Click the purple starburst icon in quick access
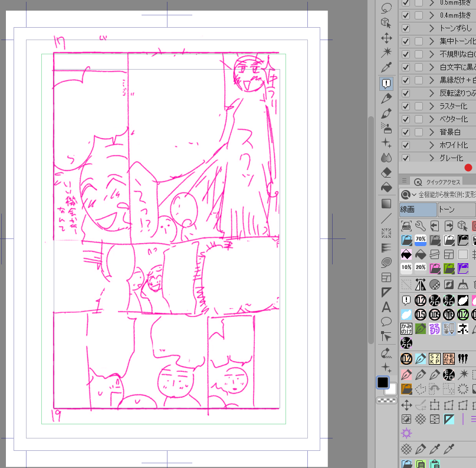Image resolution: width=476 pixels, height=468 pixels. [x=406, y=433]
